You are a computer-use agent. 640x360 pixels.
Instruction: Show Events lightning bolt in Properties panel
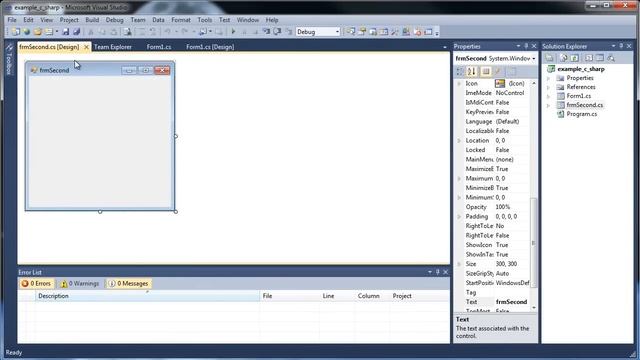(x=498, y=71)
